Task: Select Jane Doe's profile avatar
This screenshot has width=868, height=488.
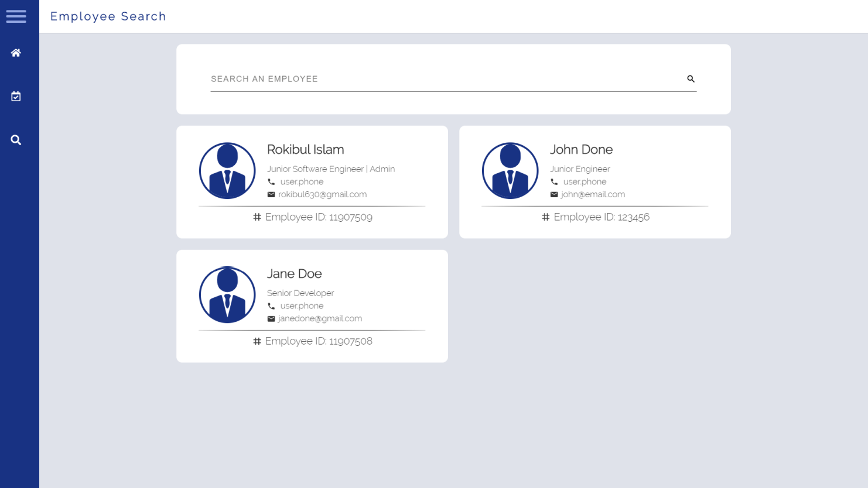Action: tap(227, 295)
